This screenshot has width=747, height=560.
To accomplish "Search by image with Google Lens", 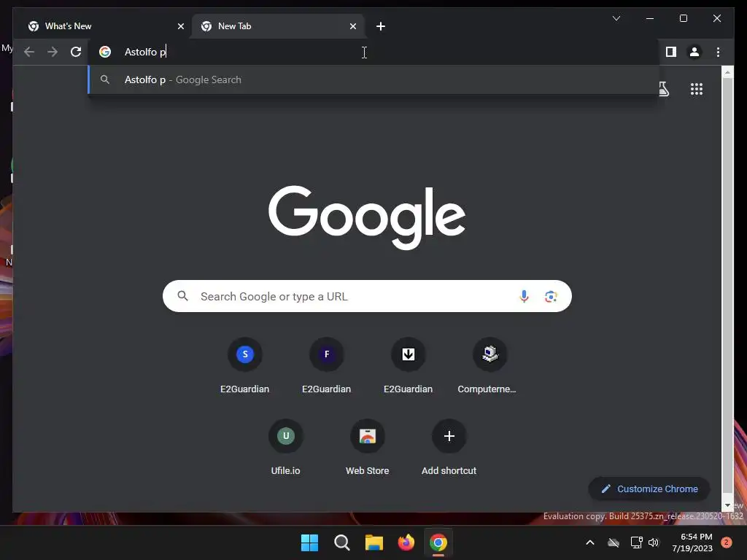I will (x=551, y=296).
